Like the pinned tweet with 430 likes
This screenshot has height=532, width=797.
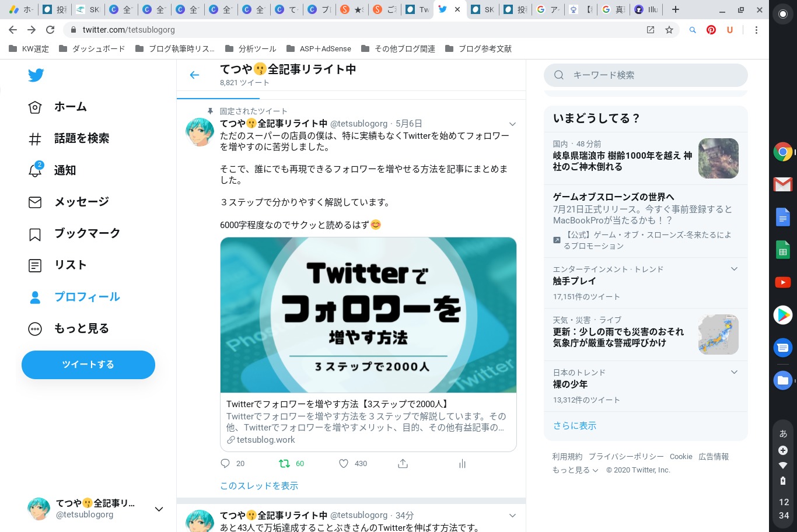[x=344, y=463]
